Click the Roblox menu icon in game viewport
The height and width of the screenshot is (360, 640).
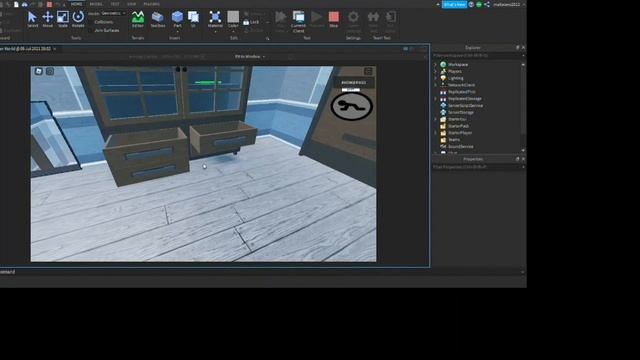coord(38,71)
